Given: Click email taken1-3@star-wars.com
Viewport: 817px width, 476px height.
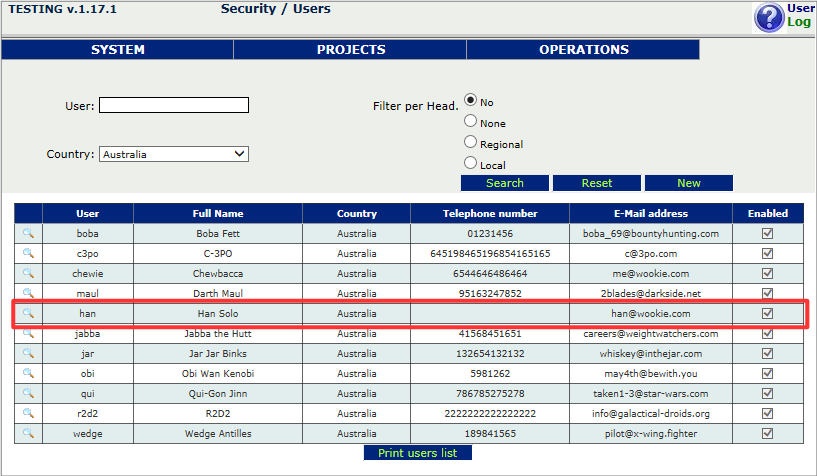Looking at the screenshot, I should 651,393.
